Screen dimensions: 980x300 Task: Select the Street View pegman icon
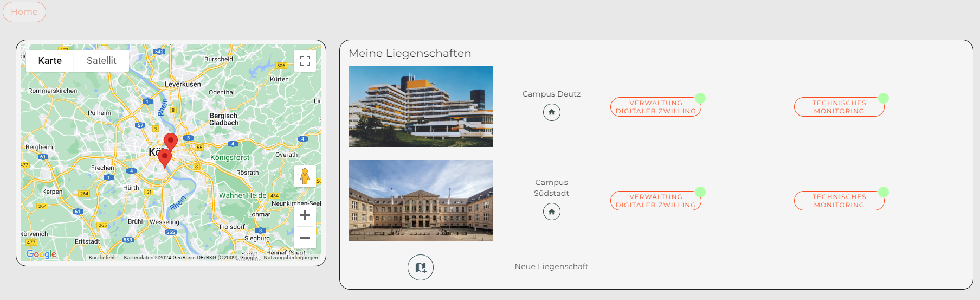click(x=305, y=176)
